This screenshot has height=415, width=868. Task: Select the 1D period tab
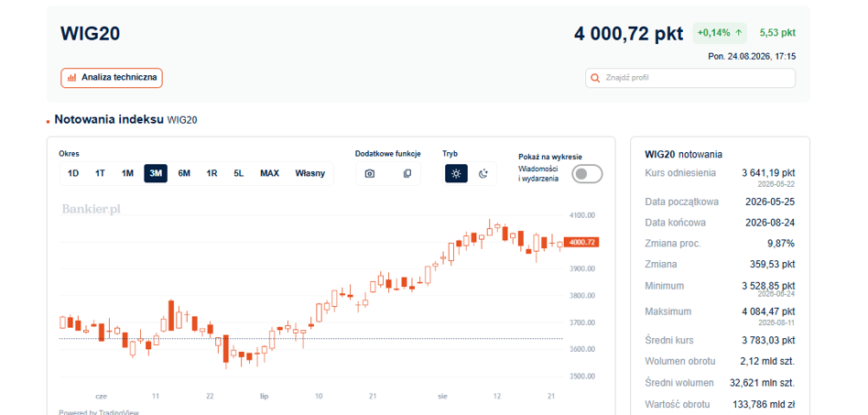tap(73, 173)
